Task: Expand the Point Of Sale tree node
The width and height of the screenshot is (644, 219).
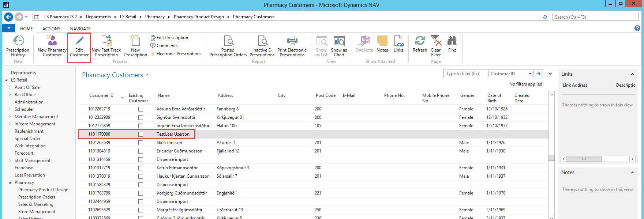Action: pyautogui.click(x=10, y=87)
